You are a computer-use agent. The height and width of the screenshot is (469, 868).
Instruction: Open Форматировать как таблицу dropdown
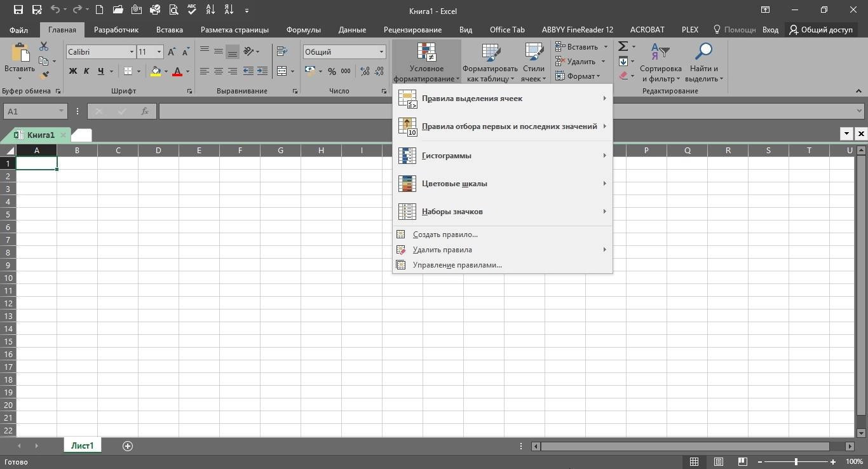(490, 64)
